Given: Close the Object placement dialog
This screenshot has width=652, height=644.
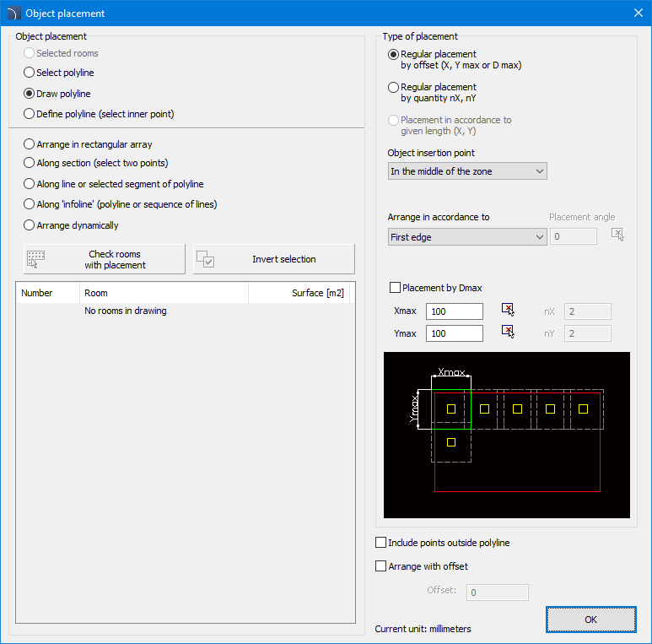Looking at the screenshot, I should [638, 14].
